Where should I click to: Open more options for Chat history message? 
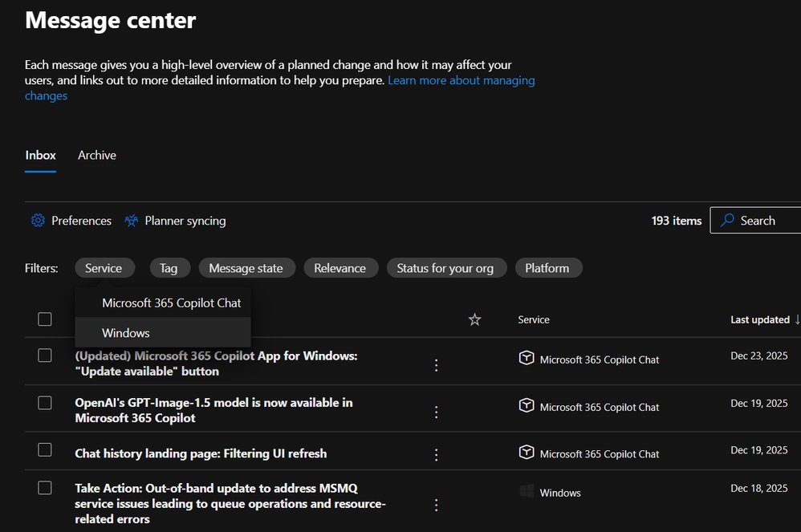coord(436,453)
